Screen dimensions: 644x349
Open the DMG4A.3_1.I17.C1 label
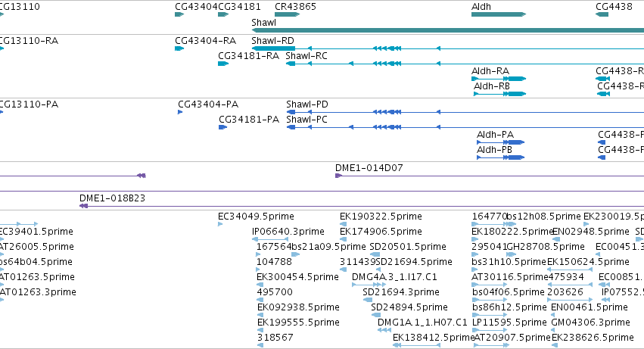click(x=394, y=278)
